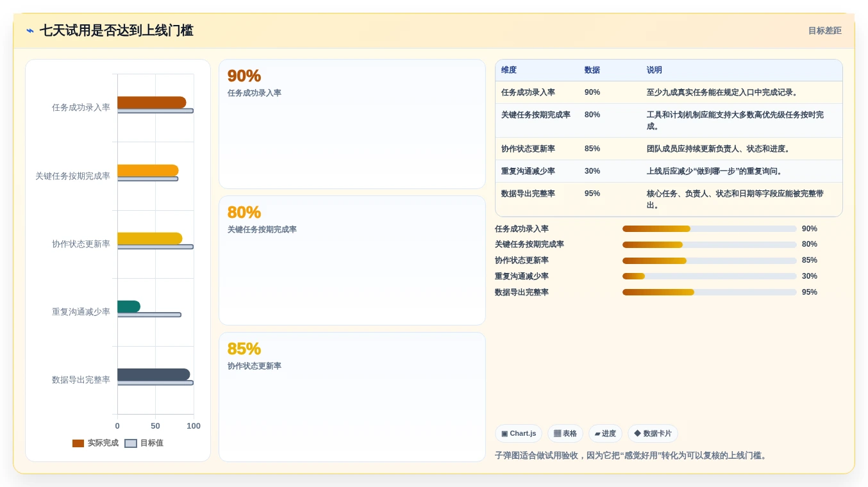The height and width of the screenshot is (487, 868).
Task: Click the 目标差距 label in header
Action: pos(824,31)
